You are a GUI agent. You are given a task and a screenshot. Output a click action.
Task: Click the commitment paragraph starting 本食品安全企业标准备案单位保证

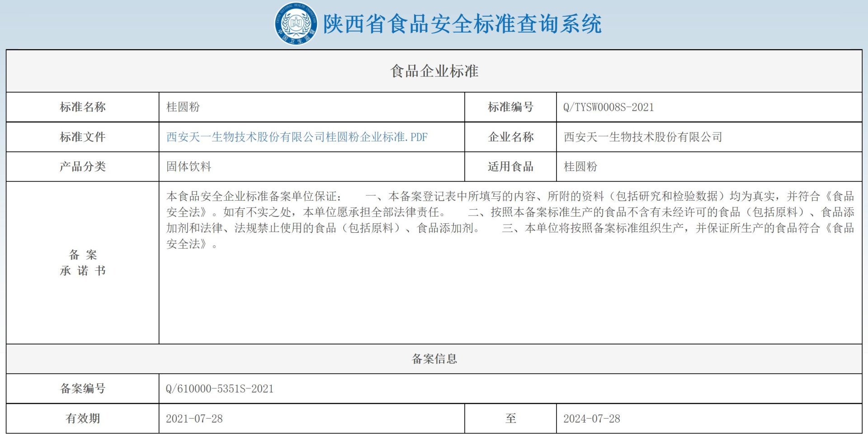(510, 220)
